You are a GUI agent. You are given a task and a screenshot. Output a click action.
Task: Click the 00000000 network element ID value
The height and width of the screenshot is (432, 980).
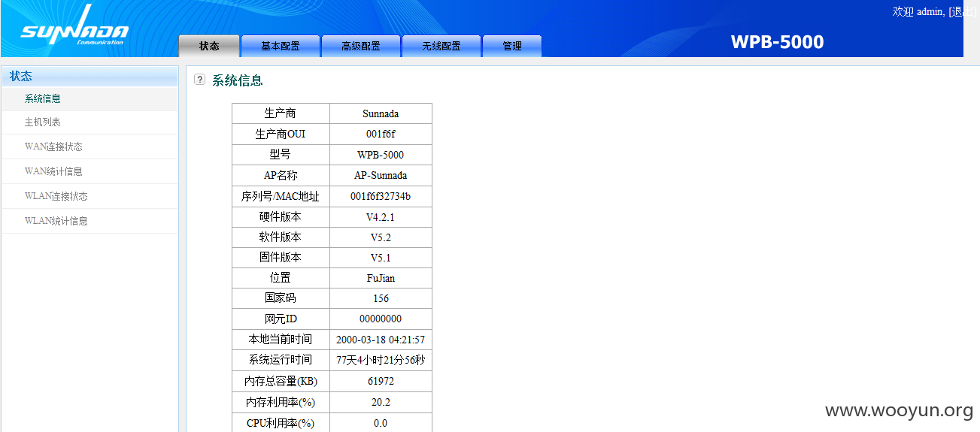381,319
